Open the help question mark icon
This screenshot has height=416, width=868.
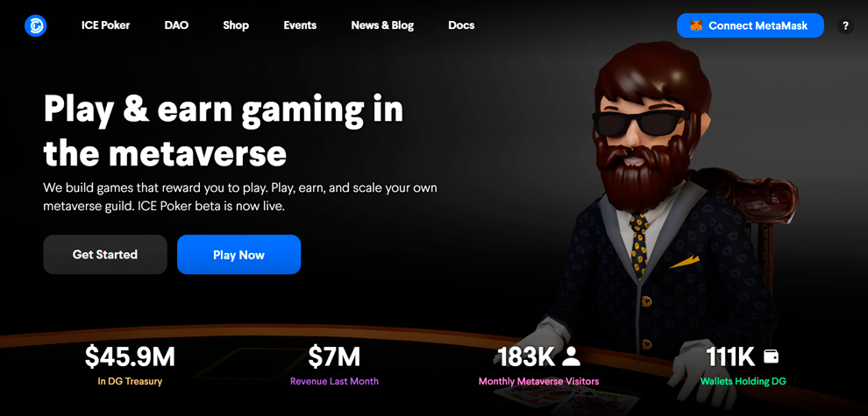click(845, 25)
